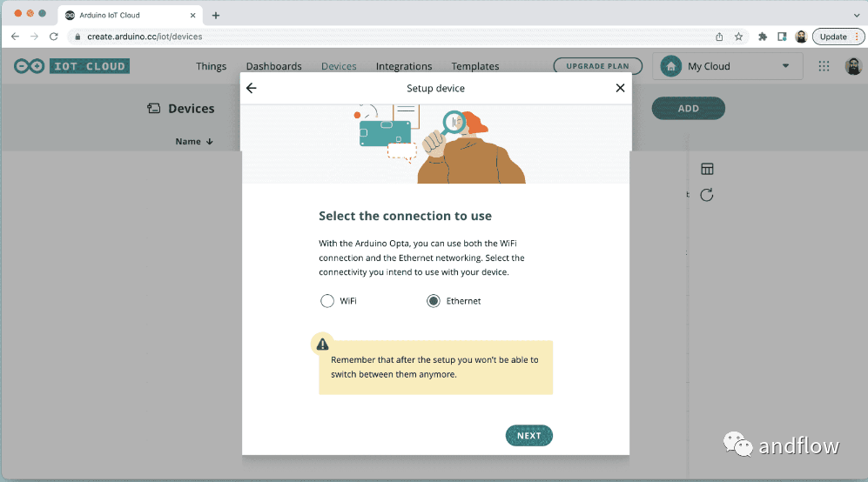Close the Setup device dialog
The height and width of the screenshot is (482, 868).
620,88
